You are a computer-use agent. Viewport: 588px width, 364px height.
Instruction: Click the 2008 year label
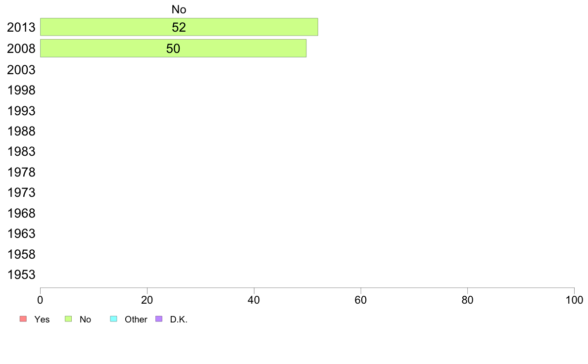pos(21,49)
